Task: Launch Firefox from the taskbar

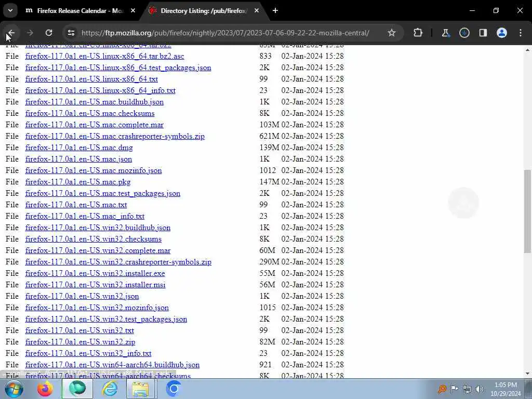Action: coord(45,389)
